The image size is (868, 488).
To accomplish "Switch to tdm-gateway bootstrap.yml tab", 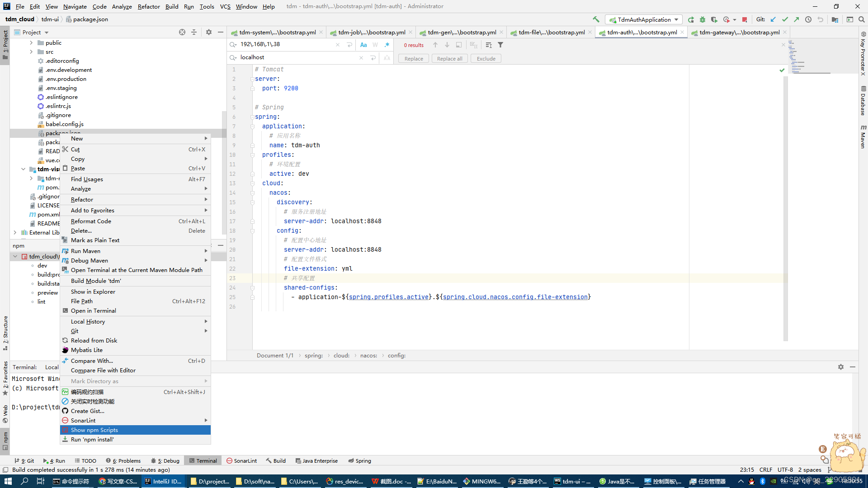I will 739,32.
